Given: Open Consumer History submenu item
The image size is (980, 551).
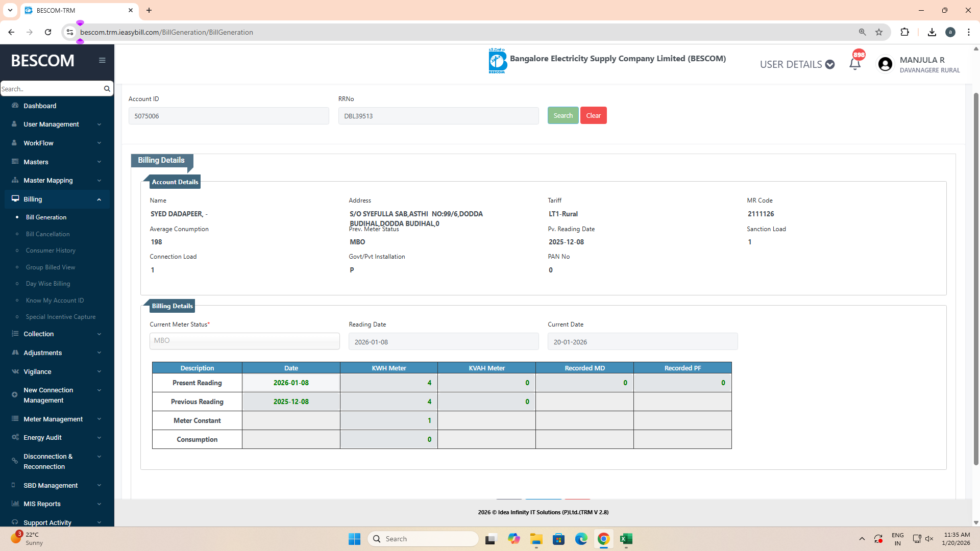Looking at the screenshot, I should pyautogui.click(x=51, y=251).
